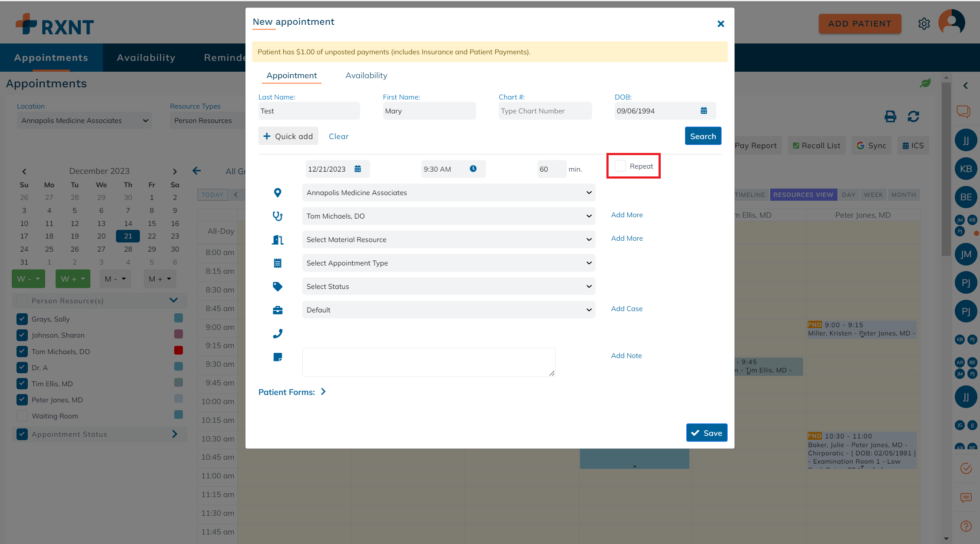Click the Add Case link
The height and width of the screenshot is (544, 980).
click(x=627, y=308)
